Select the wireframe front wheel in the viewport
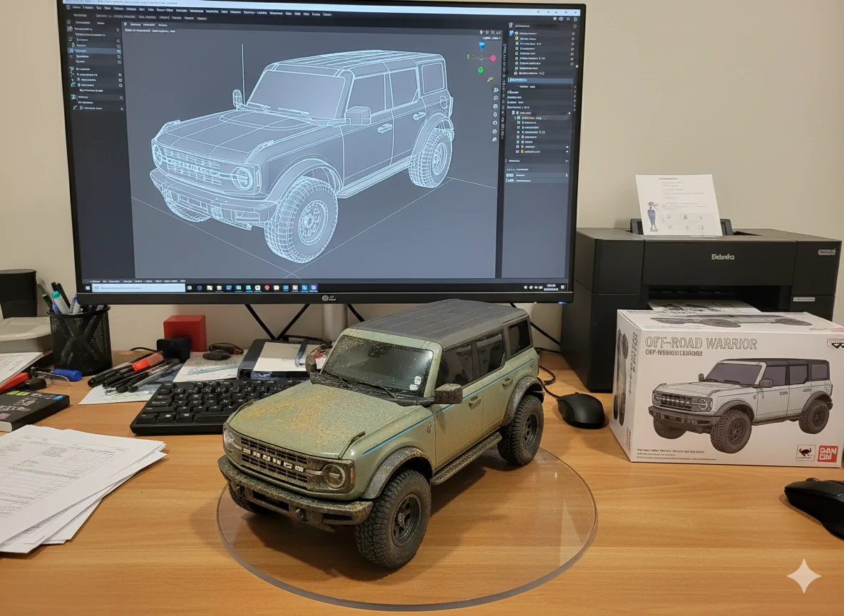 pos(302,219)
